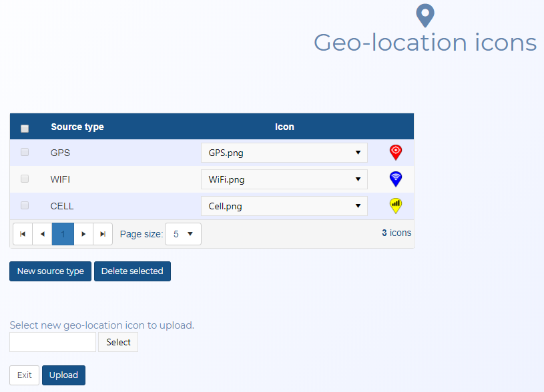Click the file upload text field
The image size is (544, 392).
pyautogui.click(x=53, y=342)
